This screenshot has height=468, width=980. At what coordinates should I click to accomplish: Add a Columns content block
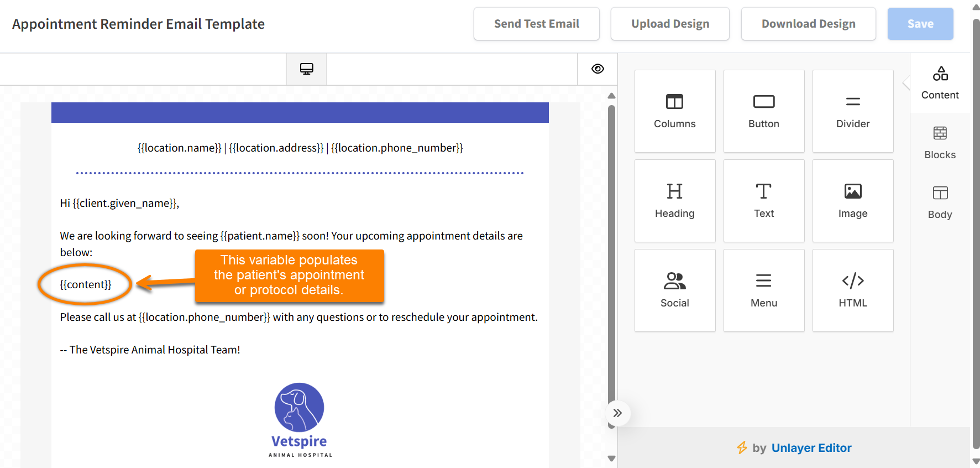tap(674, 111)
